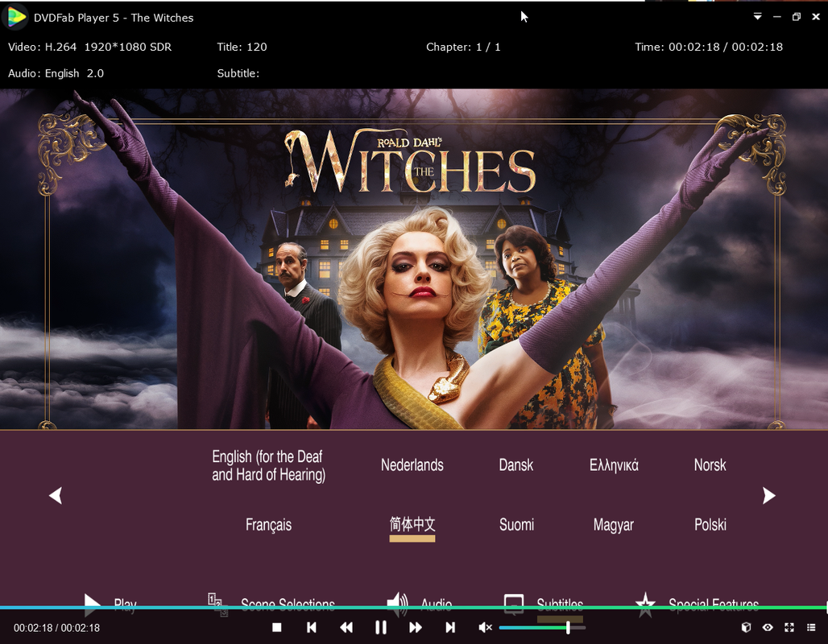828x644 pixels.
Task: Click the DVDFab Player logo icon
Action: coord(16,17)
